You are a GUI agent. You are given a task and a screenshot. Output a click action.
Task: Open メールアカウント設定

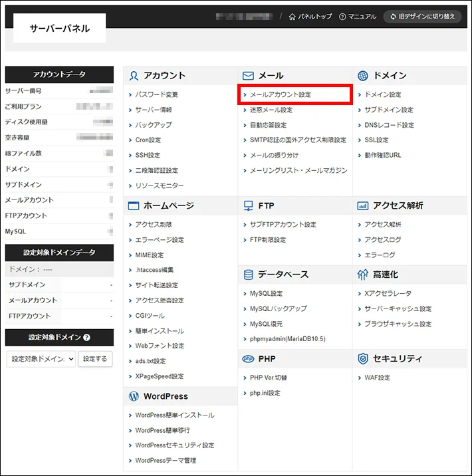point(280,94)
